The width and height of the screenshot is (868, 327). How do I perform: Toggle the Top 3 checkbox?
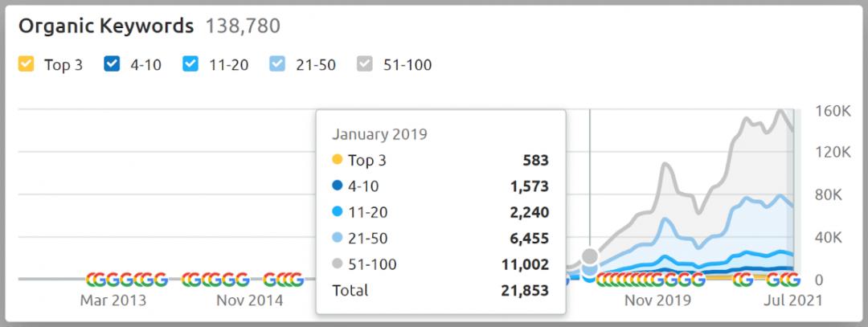coord(27,64)
